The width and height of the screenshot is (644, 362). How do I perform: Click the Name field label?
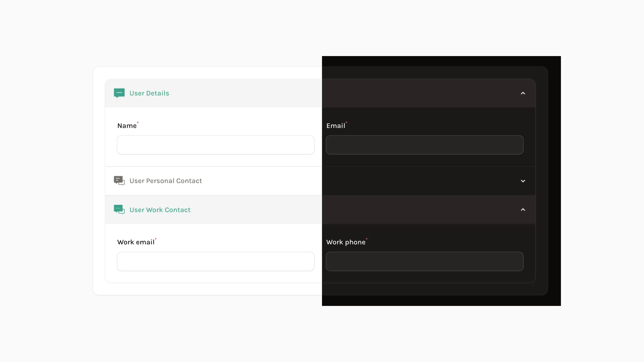[127, 126]
